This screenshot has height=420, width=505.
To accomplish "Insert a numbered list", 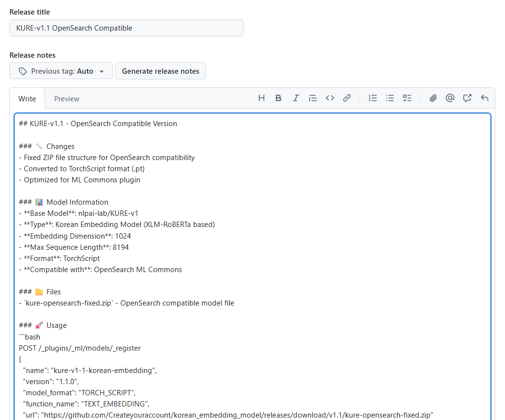I will click(x=373, y=98).
